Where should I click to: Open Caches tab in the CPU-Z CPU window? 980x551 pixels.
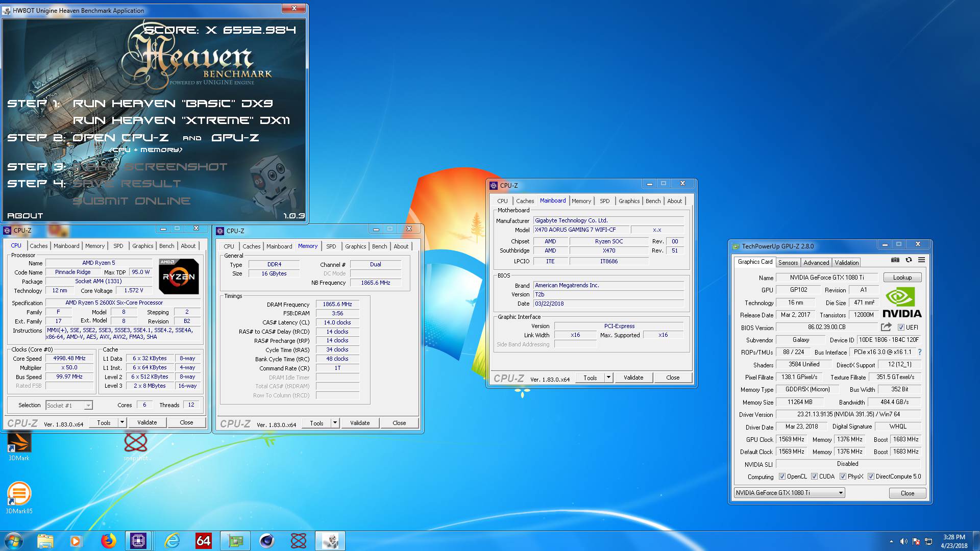(x=38, y=246)
